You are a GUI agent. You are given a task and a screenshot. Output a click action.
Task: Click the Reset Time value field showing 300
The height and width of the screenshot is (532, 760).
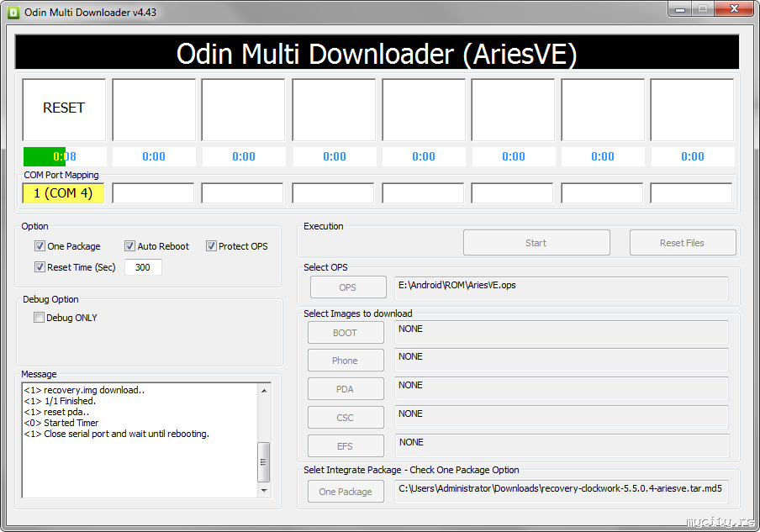[x=143, y=267]
